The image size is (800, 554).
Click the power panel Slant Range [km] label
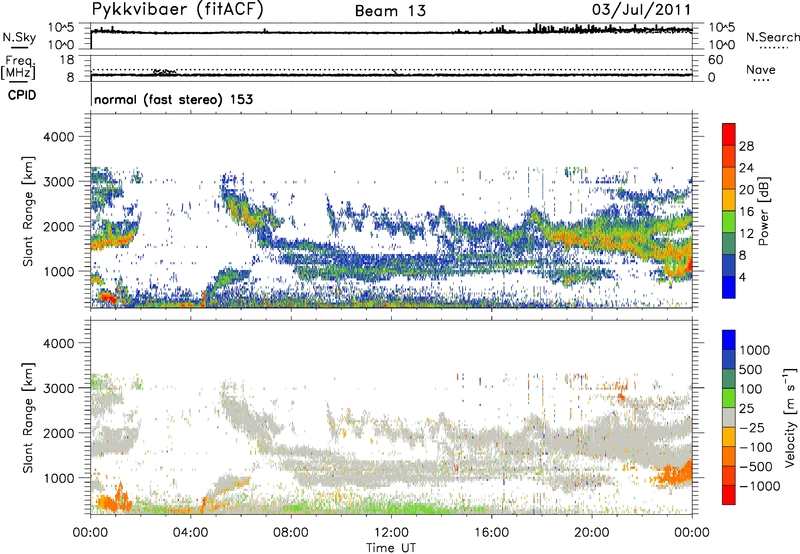28,211
